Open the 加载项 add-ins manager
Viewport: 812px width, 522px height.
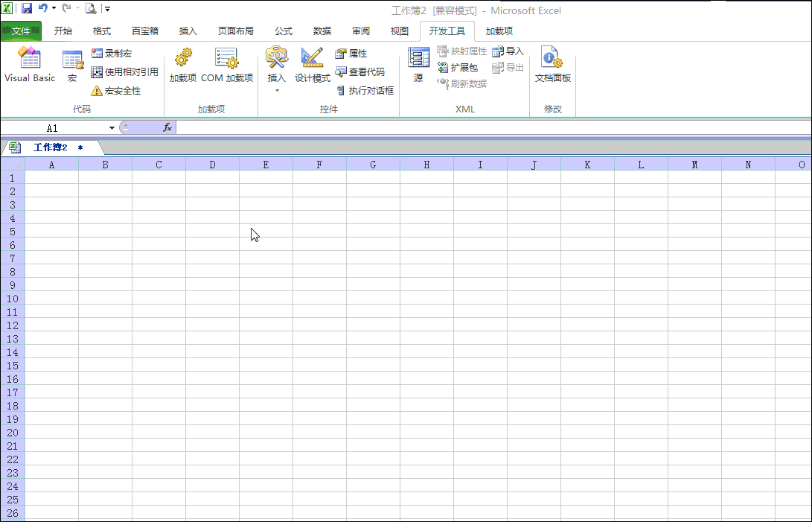(x=183, y=66)
